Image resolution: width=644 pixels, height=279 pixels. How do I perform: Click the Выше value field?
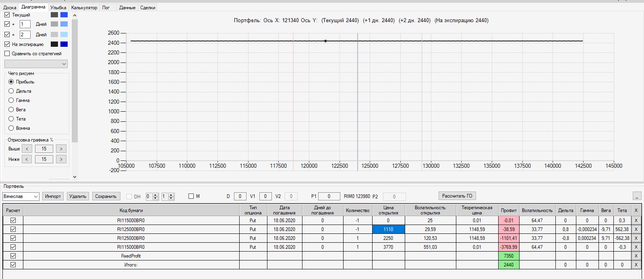pos(44,149)
